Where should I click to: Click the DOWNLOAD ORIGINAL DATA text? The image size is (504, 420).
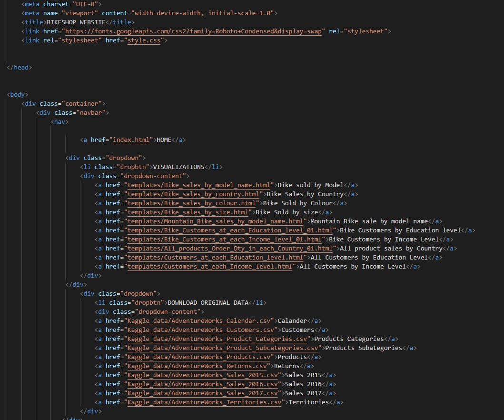point(208,302)
